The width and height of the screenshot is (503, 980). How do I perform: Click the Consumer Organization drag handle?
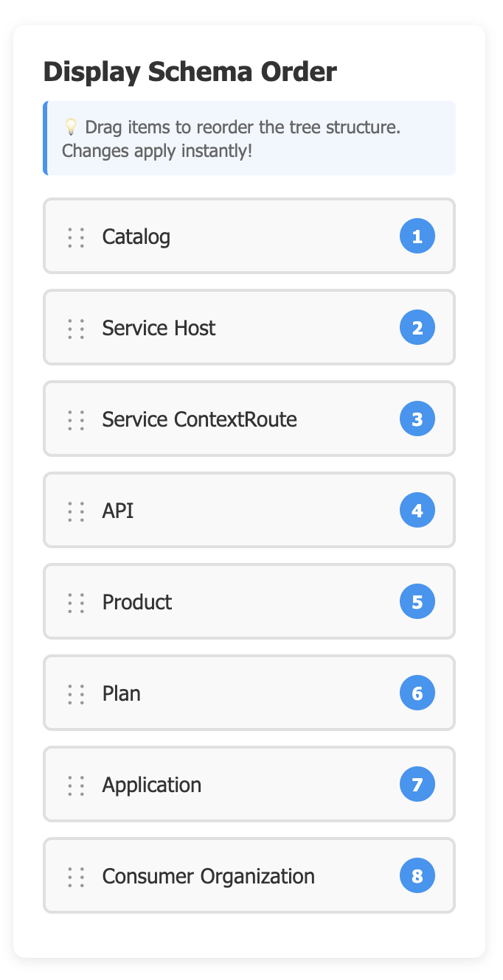[x=76, y=877]
